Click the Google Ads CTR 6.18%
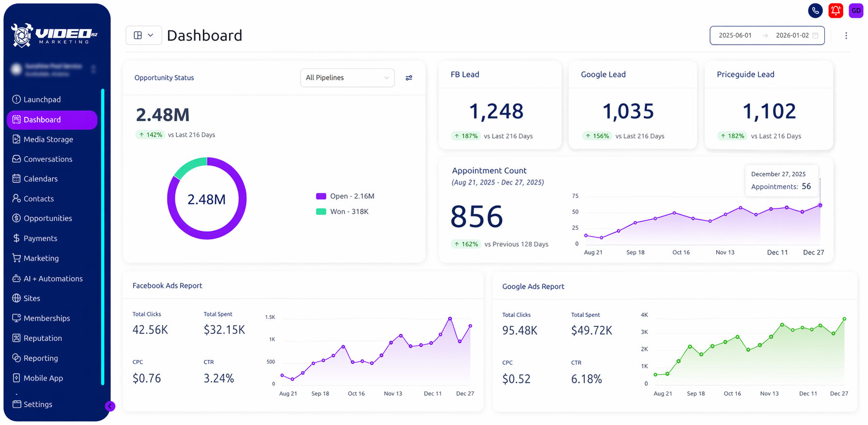 pos(587,379)
